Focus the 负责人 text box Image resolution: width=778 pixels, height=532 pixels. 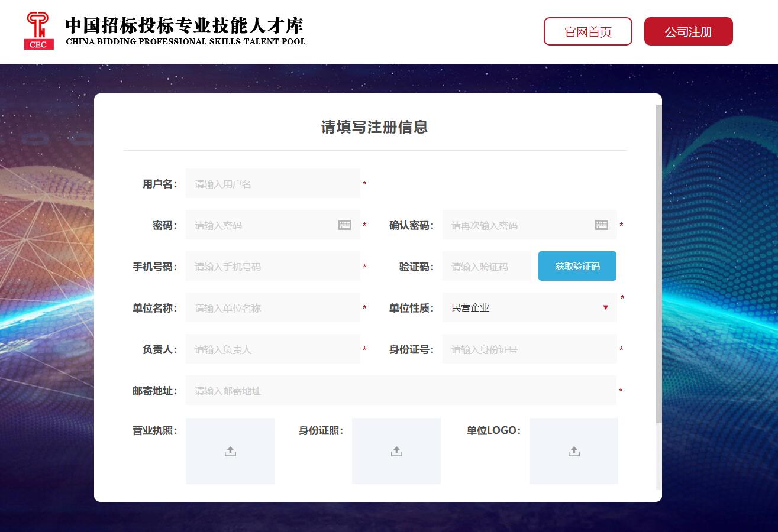pyautogui.click(x=272, y=349)
